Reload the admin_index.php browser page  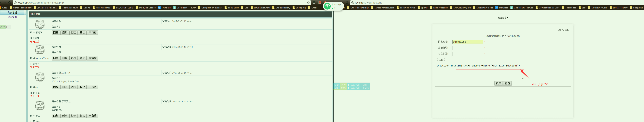[x=9, y=3]
